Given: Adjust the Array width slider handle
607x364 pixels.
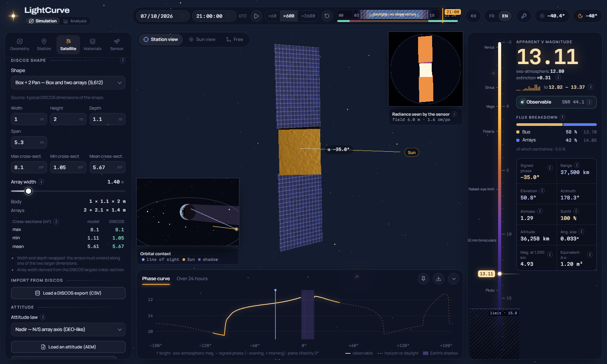Looking at the screenshot, I should 28,191.
